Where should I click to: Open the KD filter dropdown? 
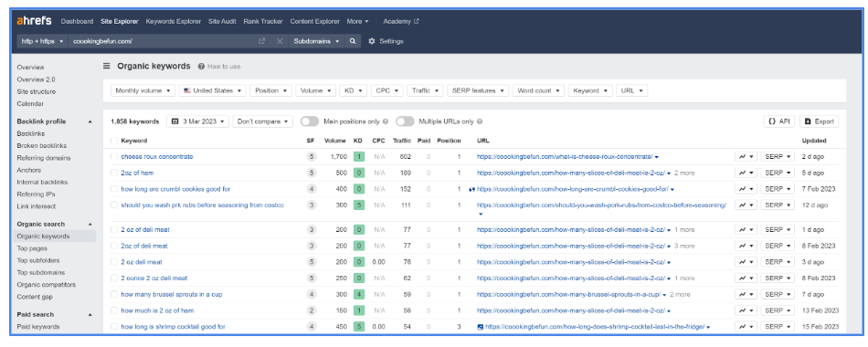354,90
